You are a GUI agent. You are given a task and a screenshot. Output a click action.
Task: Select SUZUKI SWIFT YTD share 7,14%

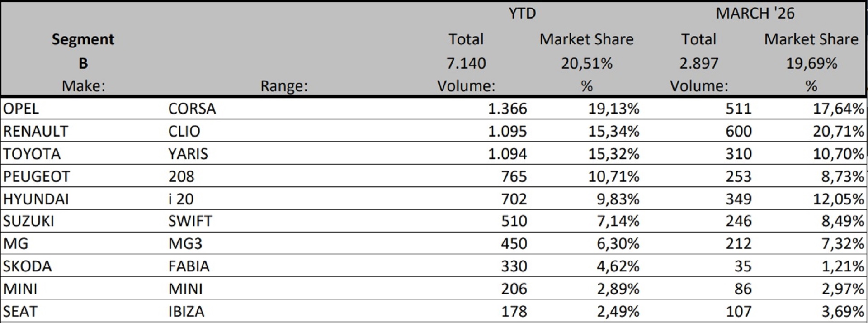coord(618,221)
